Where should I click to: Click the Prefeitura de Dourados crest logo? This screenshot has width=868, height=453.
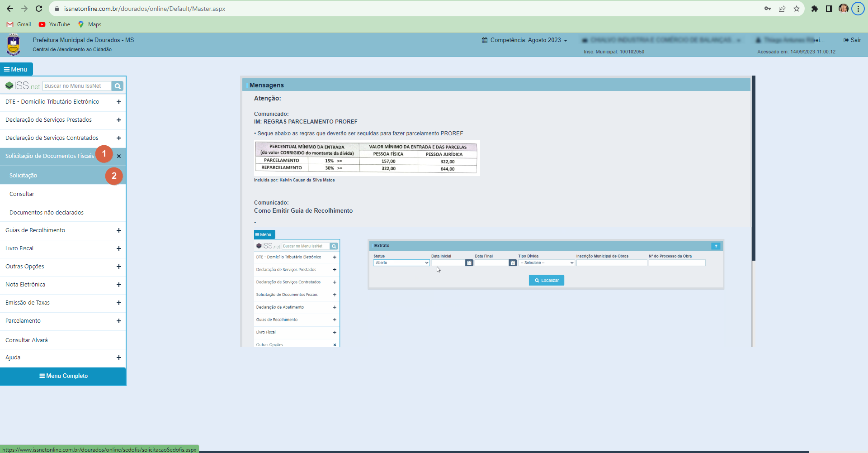click(x=14, y=45)
